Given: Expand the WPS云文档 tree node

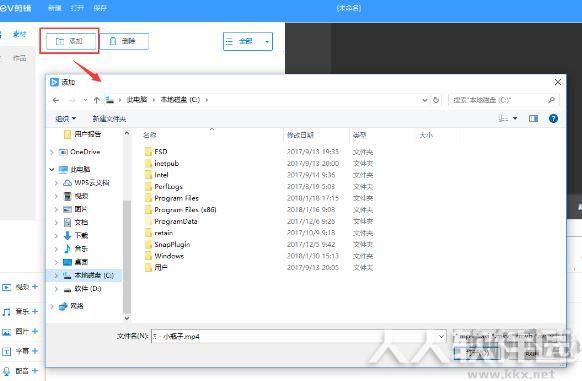Looking at the screenshot, I should click(x=56, y=183).
